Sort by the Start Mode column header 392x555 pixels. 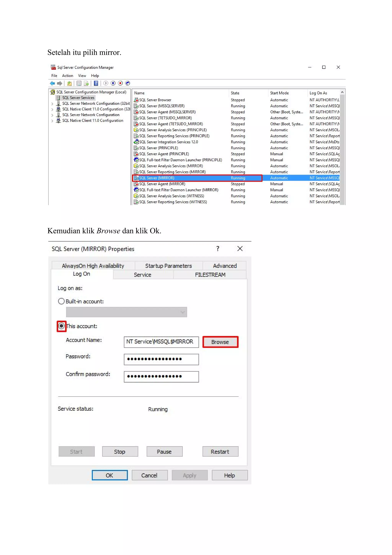pos(288,93)
